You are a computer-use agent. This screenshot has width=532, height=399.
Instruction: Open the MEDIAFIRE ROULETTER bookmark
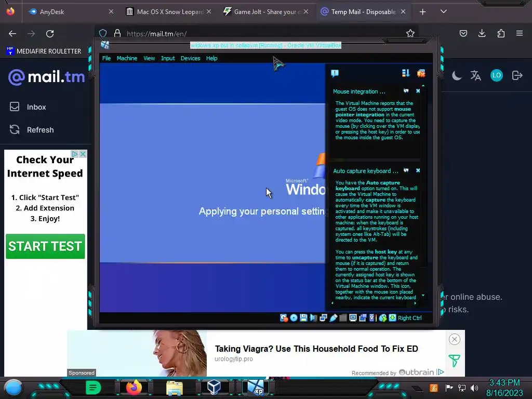44,51
